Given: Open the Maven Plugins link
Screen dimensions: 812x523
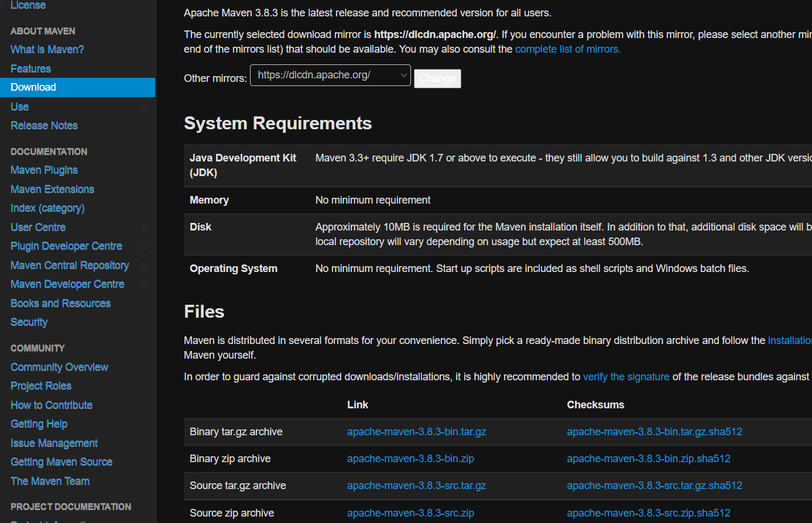Looking at the screenshot, I should (44, 170).
